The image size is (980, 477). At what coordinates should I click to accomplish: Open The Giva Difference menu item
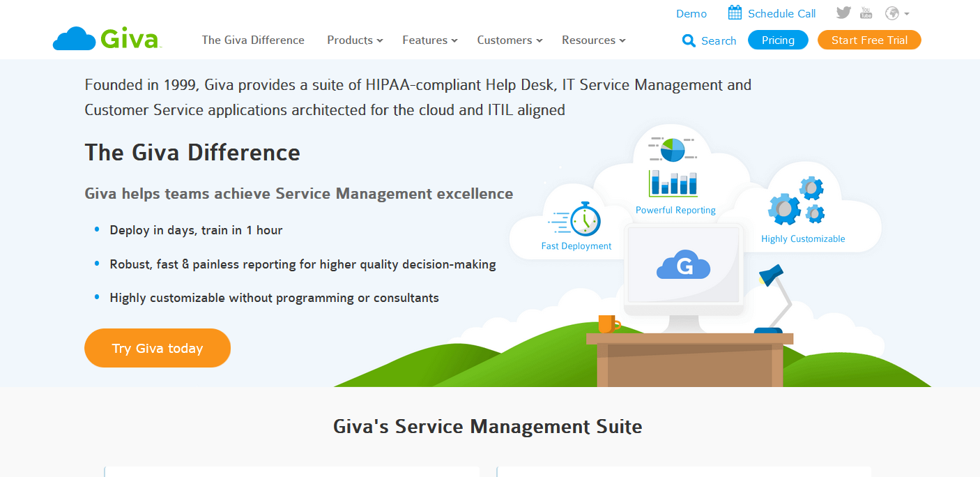coord(253,40)
